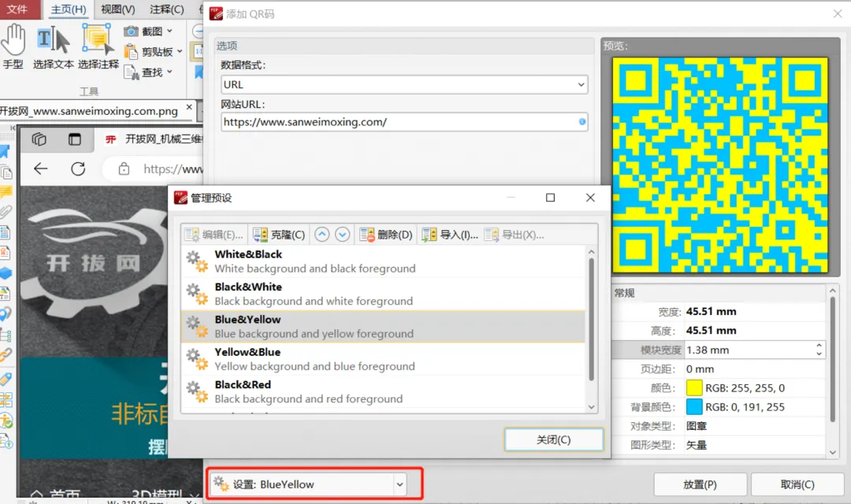The width and height of the screenshot is (851, 504).
Task: Switch to the Comment ribbon tab
Action: (166, 9)
